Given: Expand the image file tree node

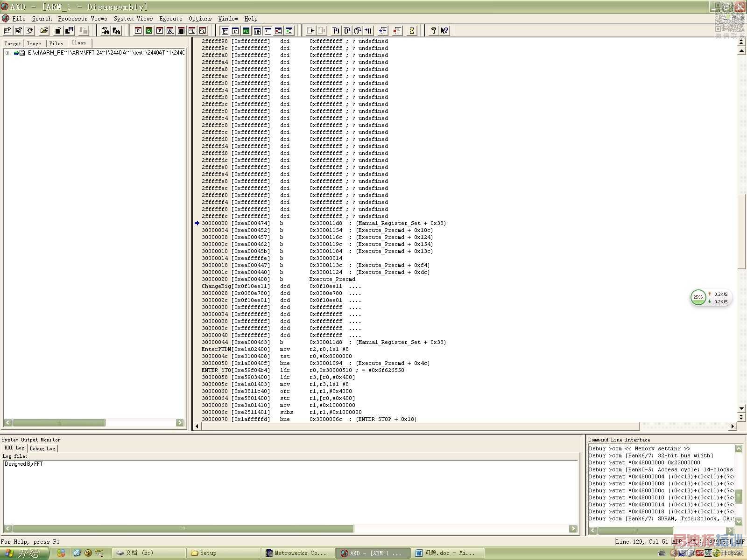Looking at the screenshot, I should click(7, 53).
